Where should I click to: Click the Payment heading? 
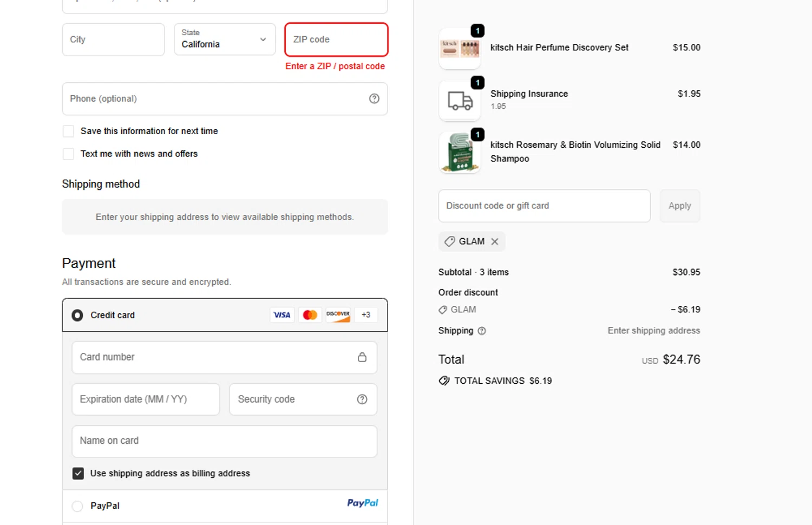(x=89, y=264)
